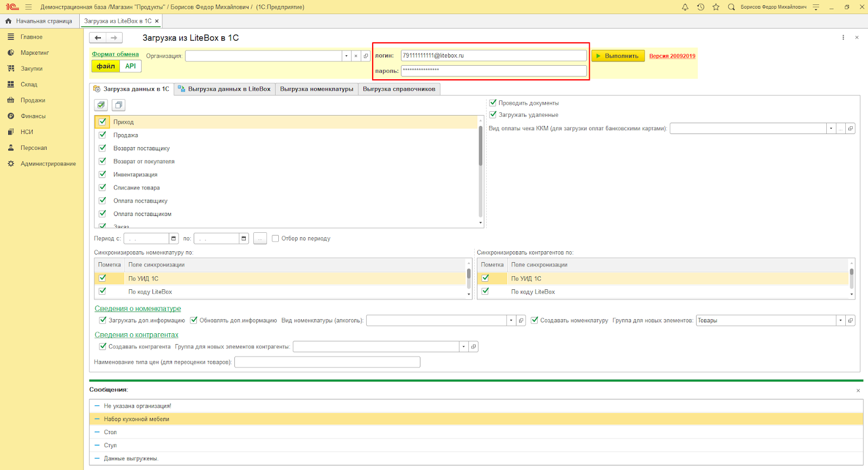Viewport: 868px width, 470px height.
Task: Toggle Загружать удаленные checkbox
Action: tap(493, 115)
